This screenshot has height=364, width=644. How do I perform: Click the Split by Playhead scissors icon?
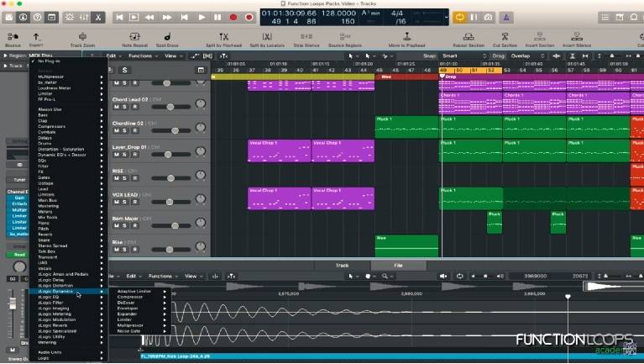(223, 37)
